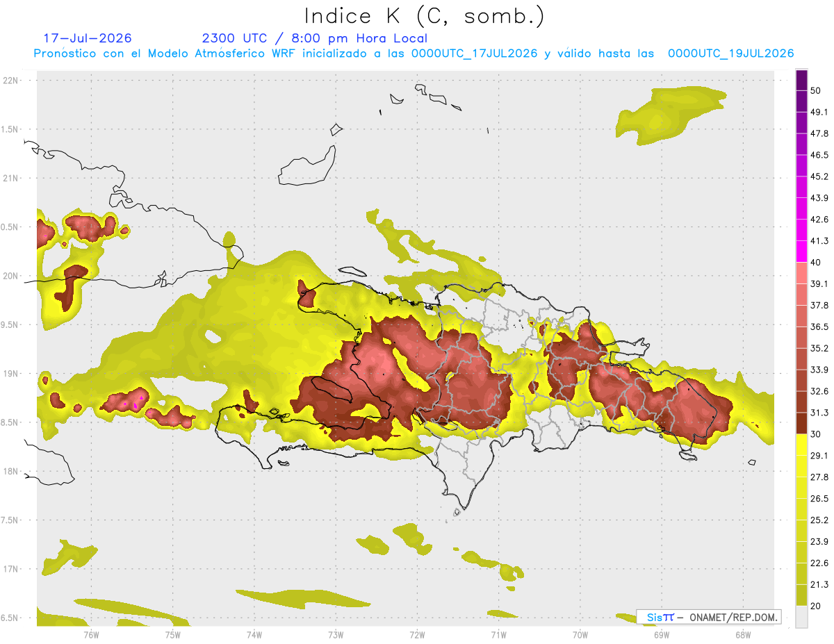
Task: Click the colorbar label "26.5"
Action: tap(819, 499)
